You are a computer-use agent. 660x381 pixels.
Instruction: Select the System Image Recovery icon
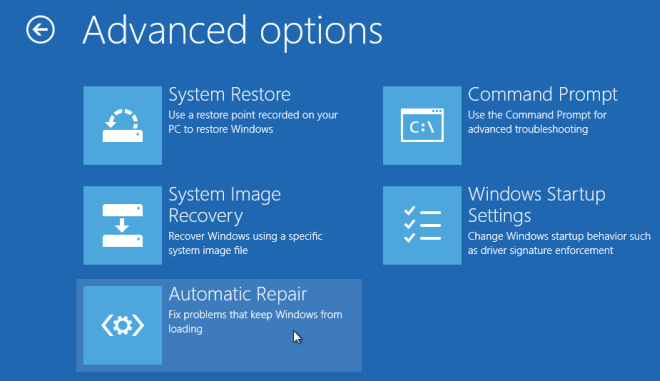pyautogui.click(x=122, y=225)
